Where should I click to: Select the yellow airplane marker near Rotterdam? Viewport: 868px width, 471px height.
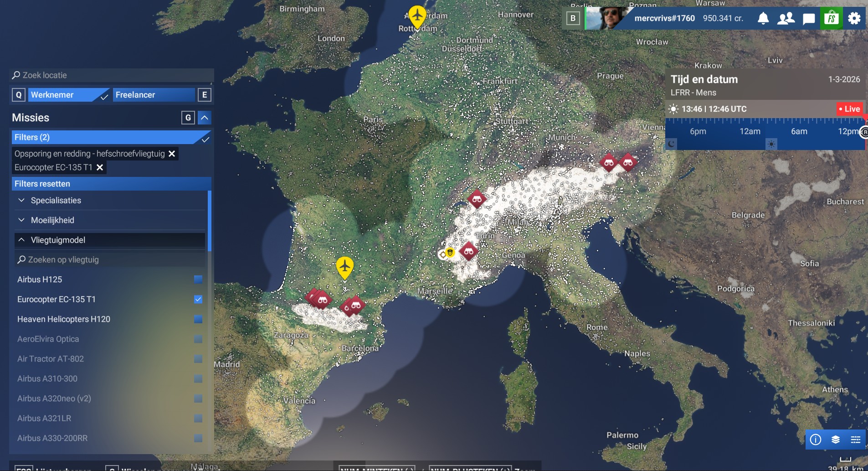pyautogui.click(x=417, y=16)
